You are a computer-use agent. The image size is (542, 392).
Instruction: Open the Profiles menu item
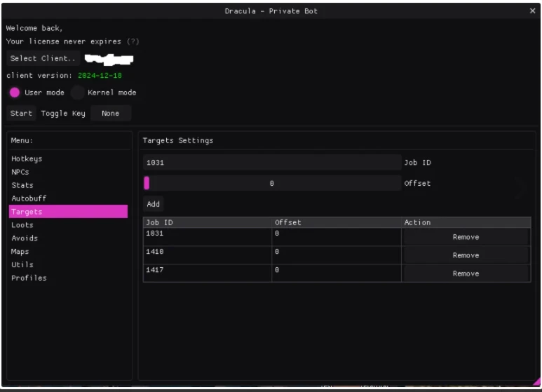[x=29, y=278]
